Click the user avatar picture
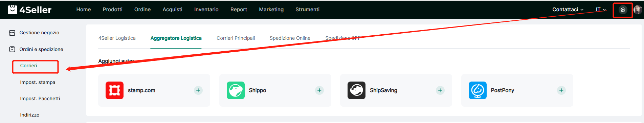This screenshot has width=644, height=123. pyautogui.click(x=638, y=10)
